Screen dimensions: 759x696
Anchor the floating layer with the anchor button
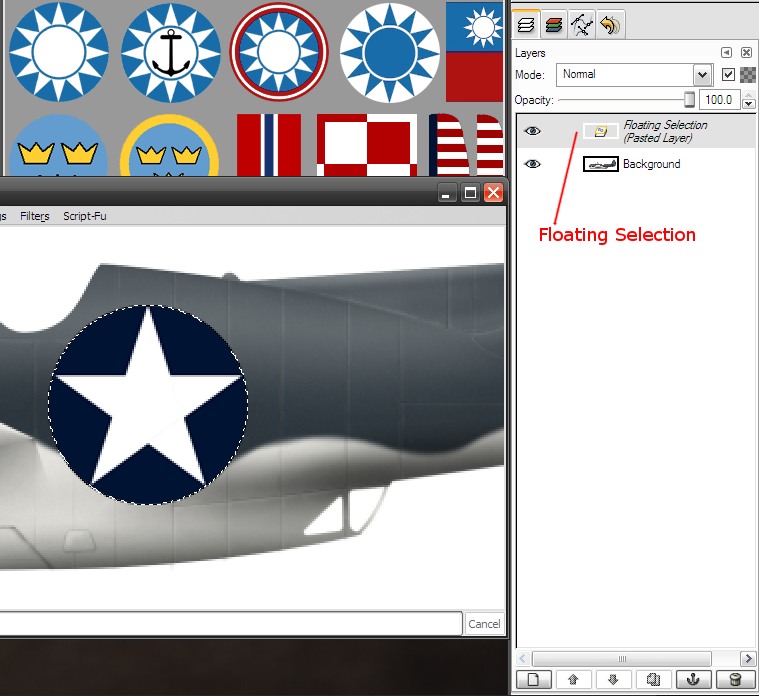tap(693, 680)
